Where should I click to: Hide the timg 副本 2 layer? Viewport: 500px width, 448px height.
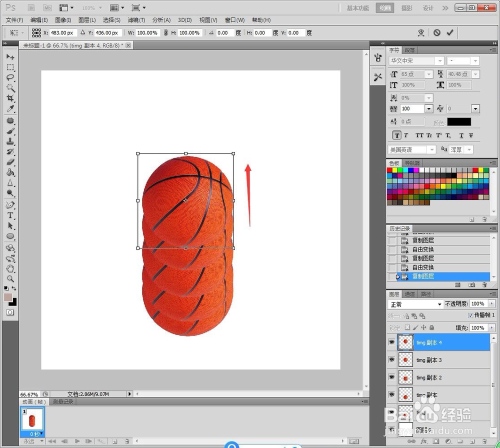pyautogui.click(x=391, y=377)
